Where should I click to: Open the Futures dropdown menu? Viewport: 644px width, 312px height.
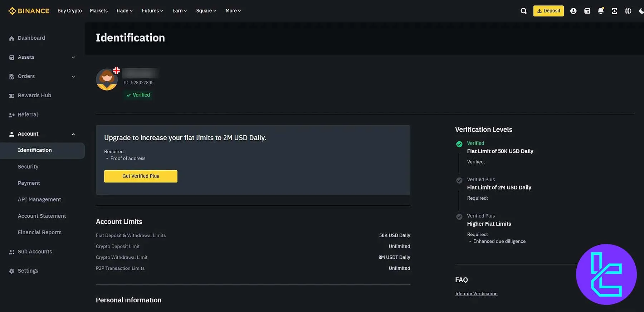pos(152,11)
